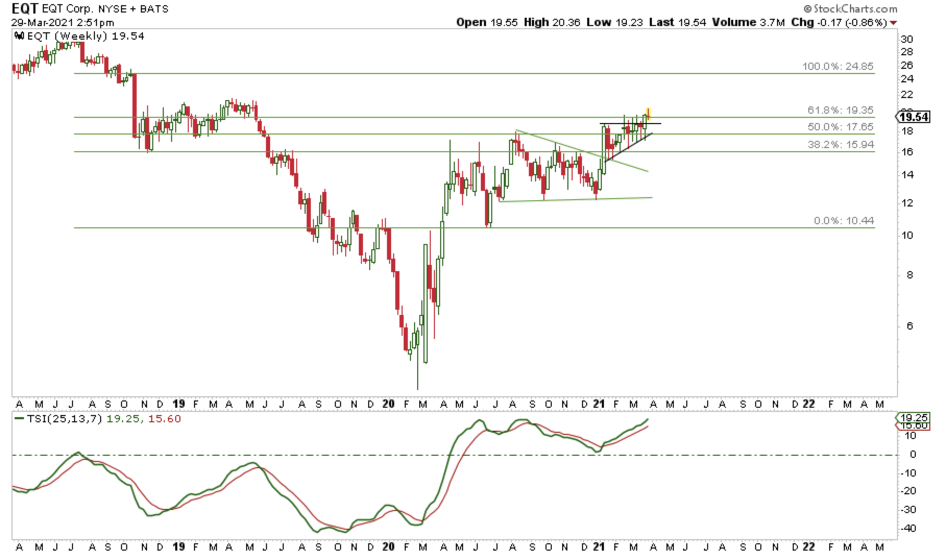Click the 30 tick on price axis
The height and width of the screenshot is (560, 946).
tap(907, 39)
